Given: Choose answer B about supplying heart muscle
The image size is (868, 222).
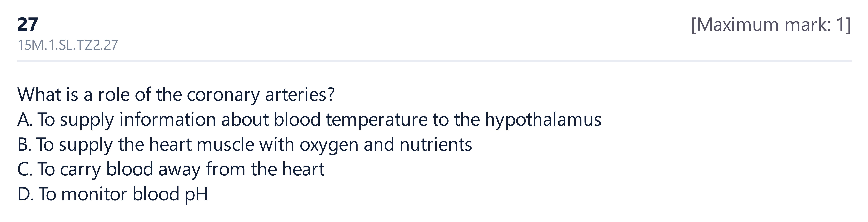Looking at the screenshot, I should point(245,145).
